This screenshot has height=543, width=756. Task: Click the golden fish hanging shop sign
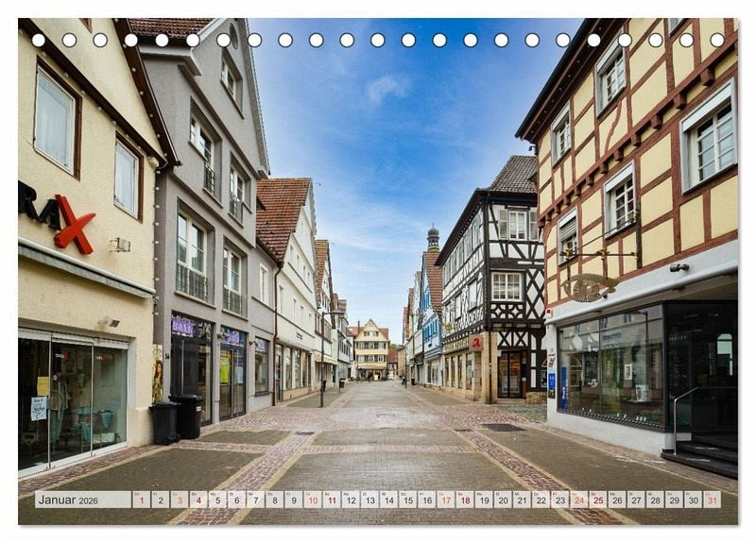click(x=589, y=287)
